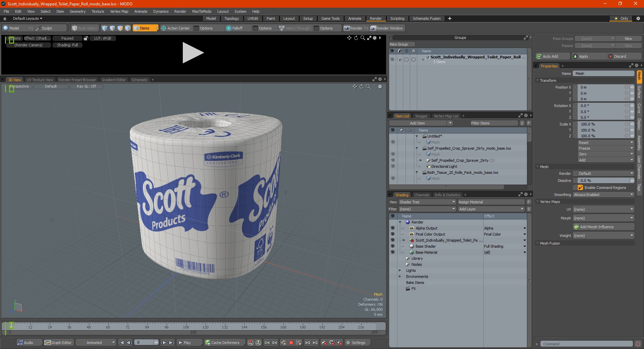Screen dimensions: 644x349
Task: Click the lock icon in the render preview
Action: (x=86, y=38)
